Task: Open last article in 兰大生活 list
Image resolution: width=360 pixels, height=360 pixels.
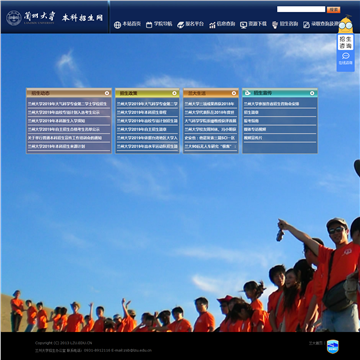Action: (211, 146)
